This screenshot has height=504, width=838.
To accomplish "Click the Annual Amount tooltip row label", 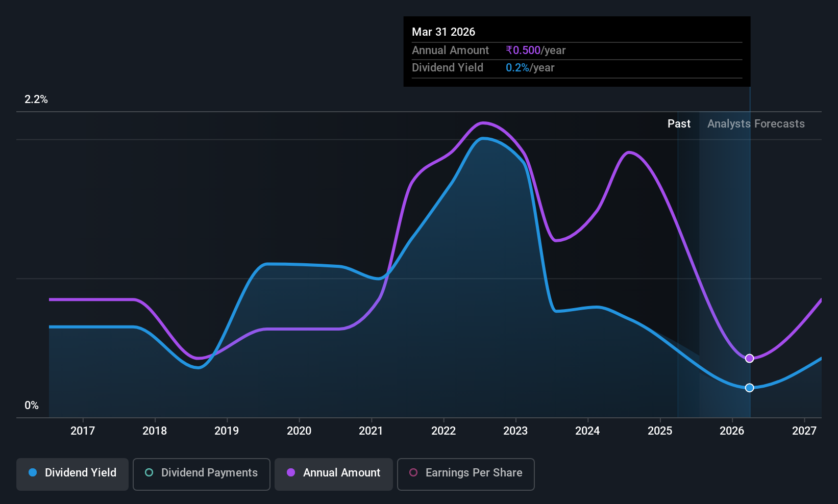I will pyautogui.click(x=450, y=51).
